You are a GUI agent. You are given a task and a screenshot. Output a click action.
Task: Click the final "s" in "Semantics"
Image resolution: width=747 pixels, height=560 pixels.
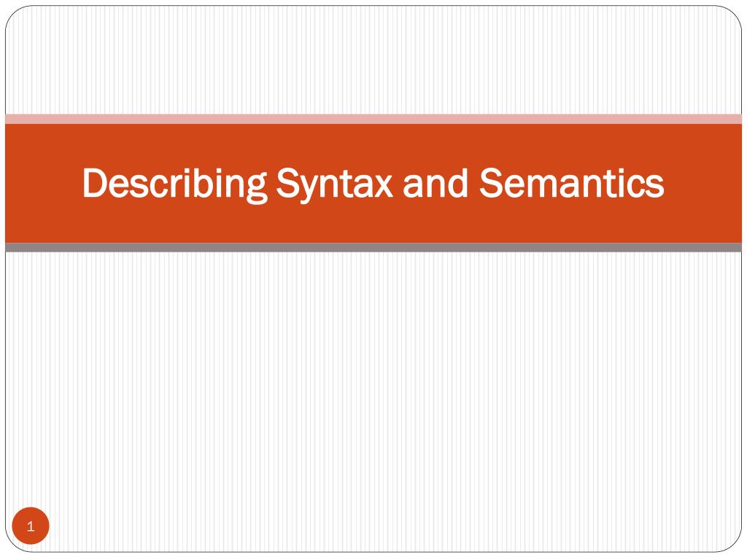656,187
